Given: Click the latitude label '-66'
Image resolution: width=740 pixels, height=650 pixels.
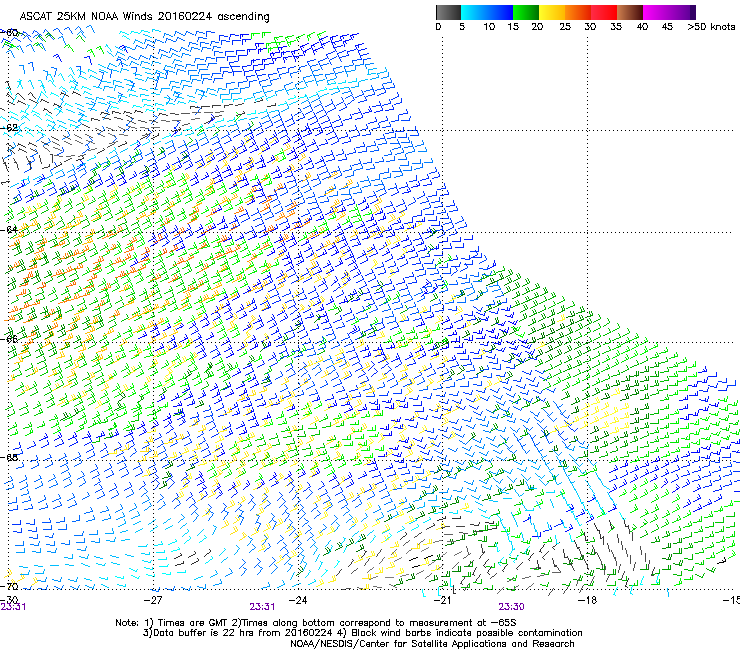Looking at the screenshot, I should tap(9, 339).
